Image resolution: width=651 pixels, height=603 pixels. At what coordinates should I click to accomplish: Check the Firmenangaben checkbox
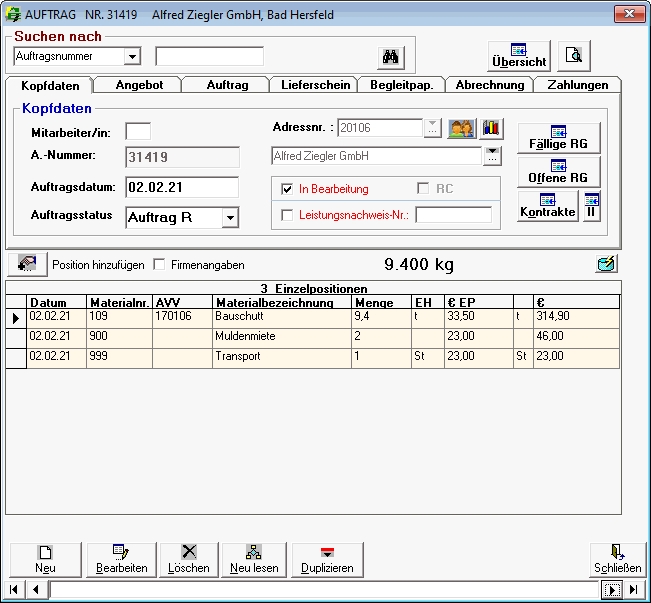[159, 265]
